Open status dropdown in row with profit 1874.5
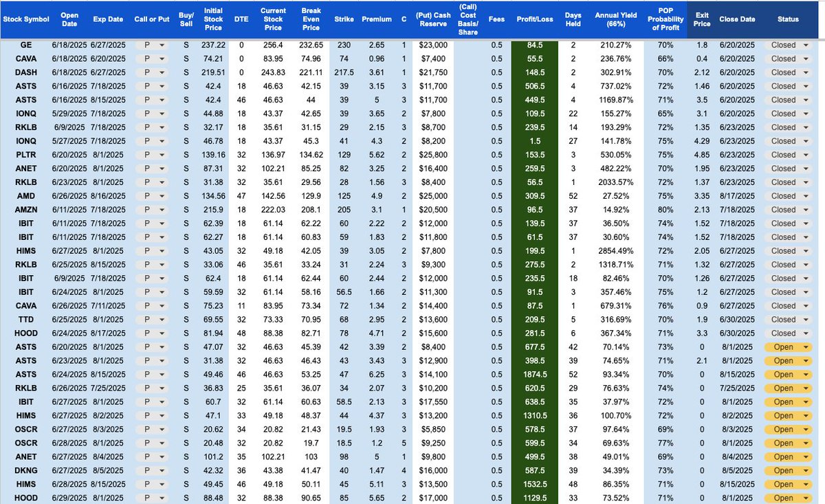Viewport: 825px width, 504px height. 788,375
